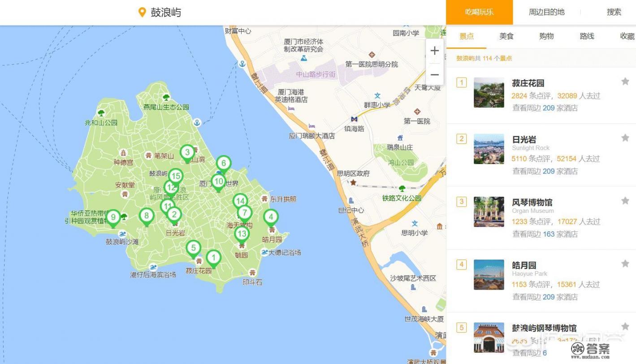Select marker 5 above 菽庄花园

click(193, 247)
